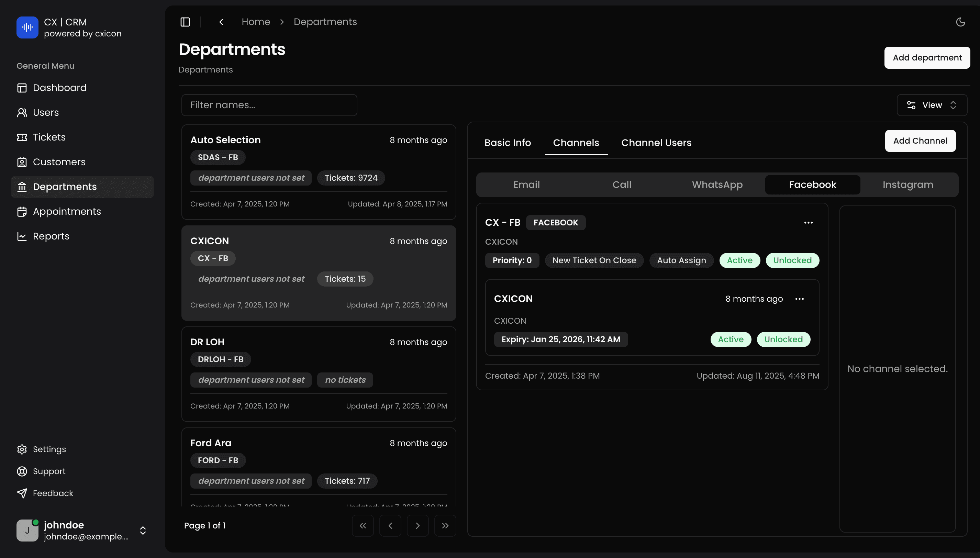
Task: Toggle the sidebar panel icon
Action: 185,22
